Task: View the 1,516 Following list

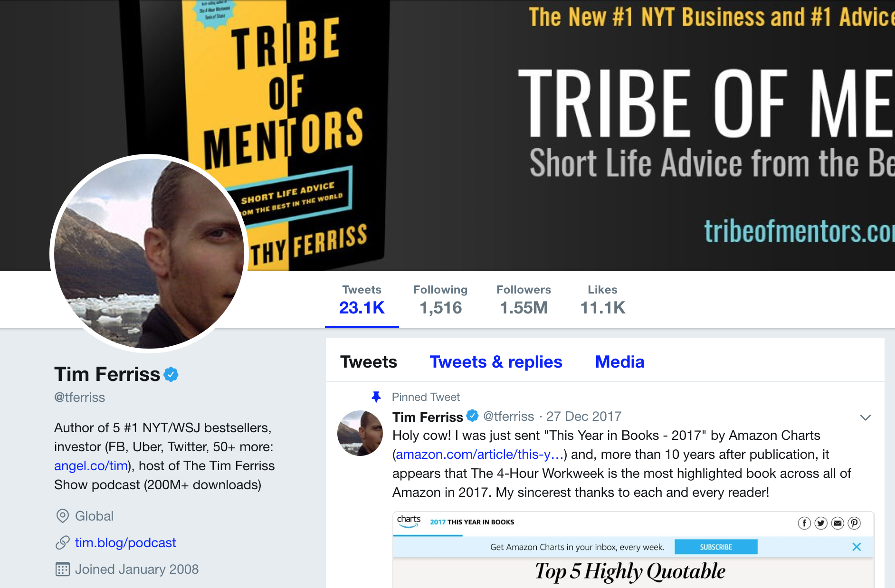Action: (440, 300)
